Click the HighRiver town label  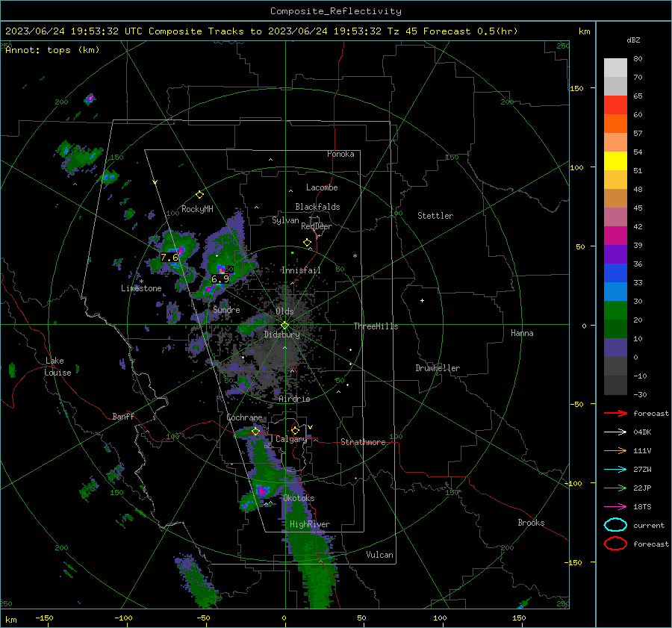click(x=310, y=524)
